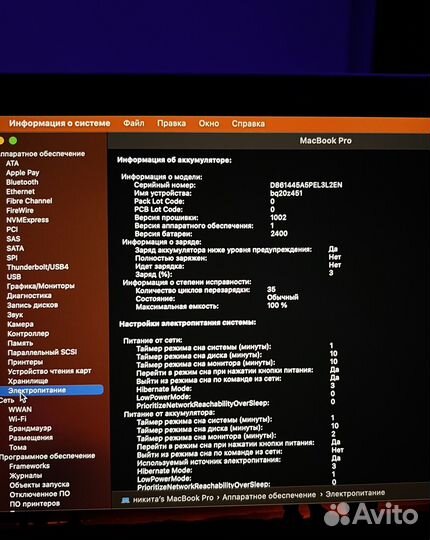The width and height of the screenshot is (430, 540).
Task: Select Запись дисков in the sidebar
Action: (x=32, y=305)
